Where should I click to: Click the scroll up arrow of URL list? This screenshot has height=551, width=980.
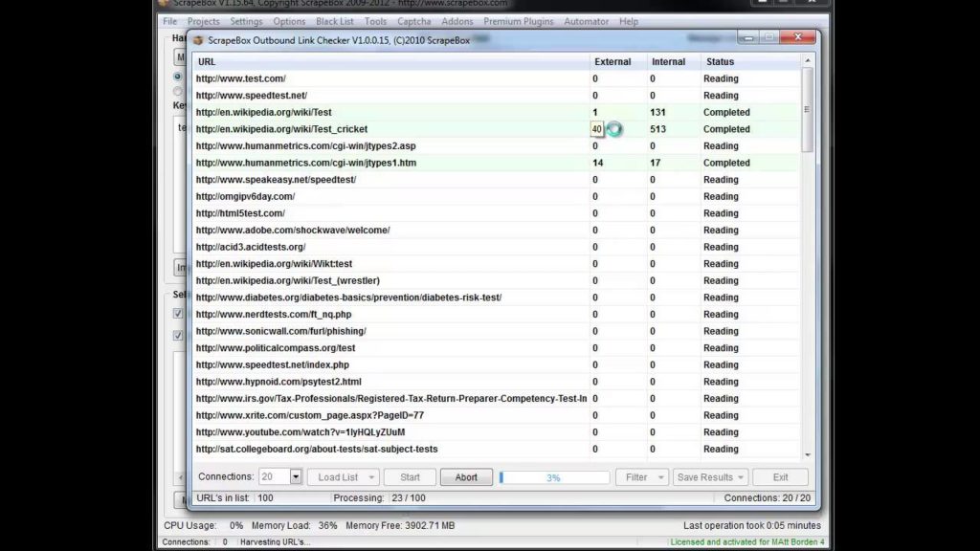pos(808,60)
